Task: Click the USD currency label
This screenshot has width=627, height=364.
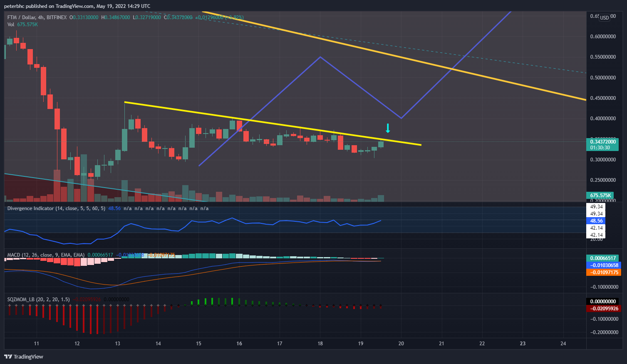Action: coord(605,17)
